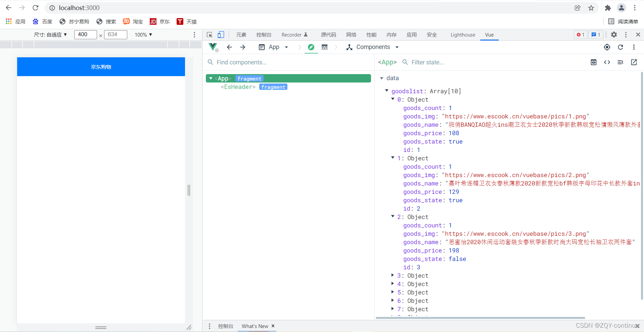The width and height of the screenshot is (644, 332).
Task: Collapse the App component tree node
Action: tap(211, 78)
